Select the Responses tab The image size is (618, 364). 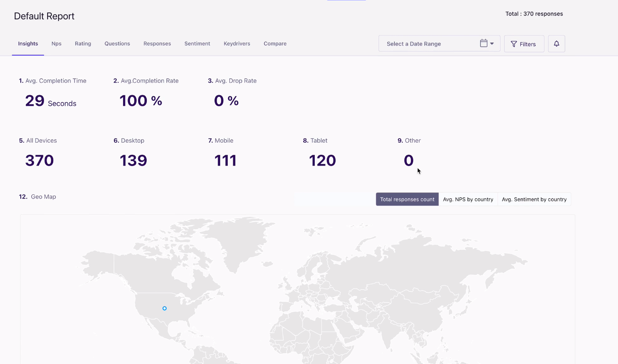click(157, 44)
